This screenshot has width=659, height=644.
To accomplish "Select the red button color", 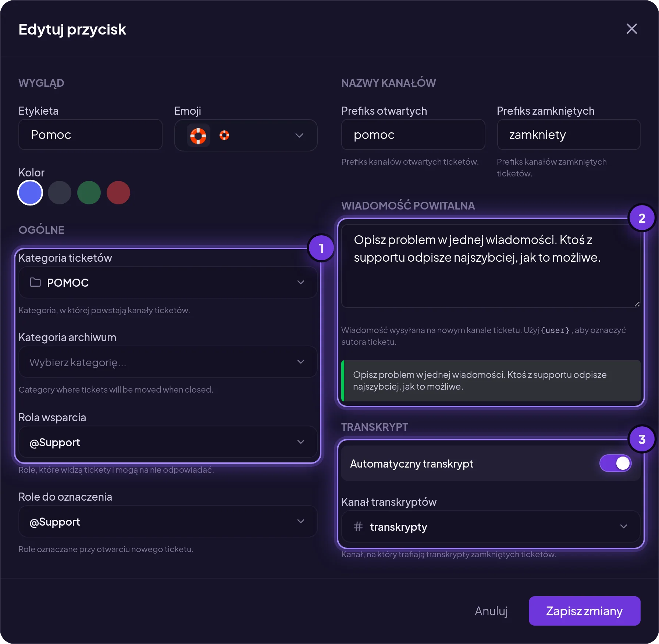I will click(118, 193).
